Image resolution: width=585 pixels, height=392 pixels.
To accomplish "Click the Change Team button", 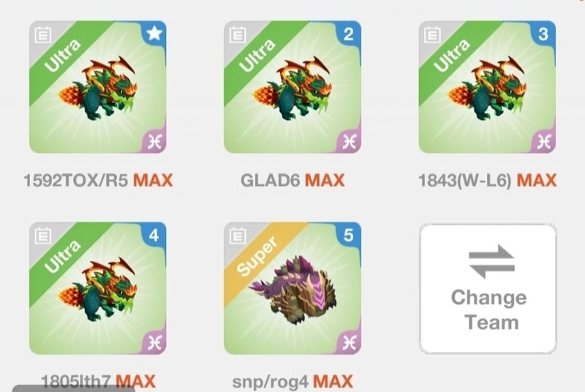I will pos(488,289).
